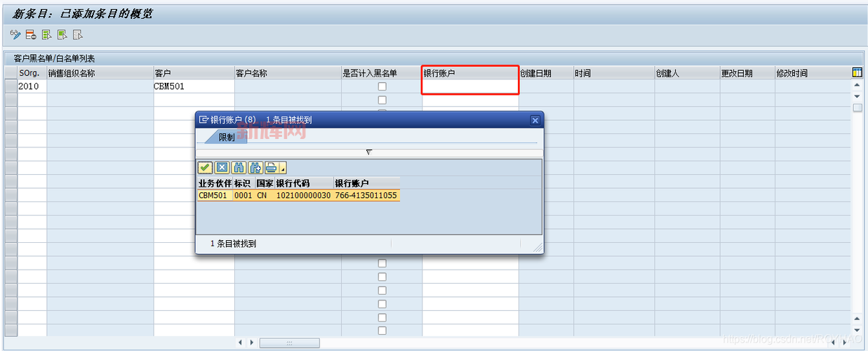Click the 创建日期 column header
The image size is (868, 351).
point(546,73)
